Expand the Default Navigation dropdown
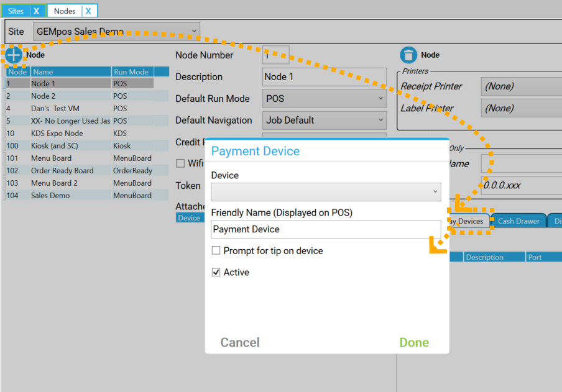This screenshot has width=562, height=392. 324,121
